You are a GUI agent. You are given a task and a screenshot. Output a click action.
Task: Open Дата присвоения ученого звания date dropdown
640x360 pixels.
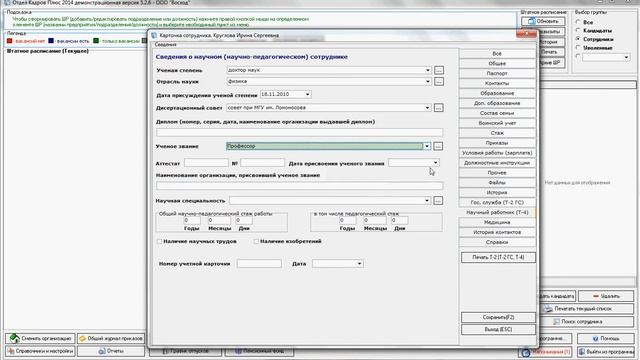click(x=436, y=163)
